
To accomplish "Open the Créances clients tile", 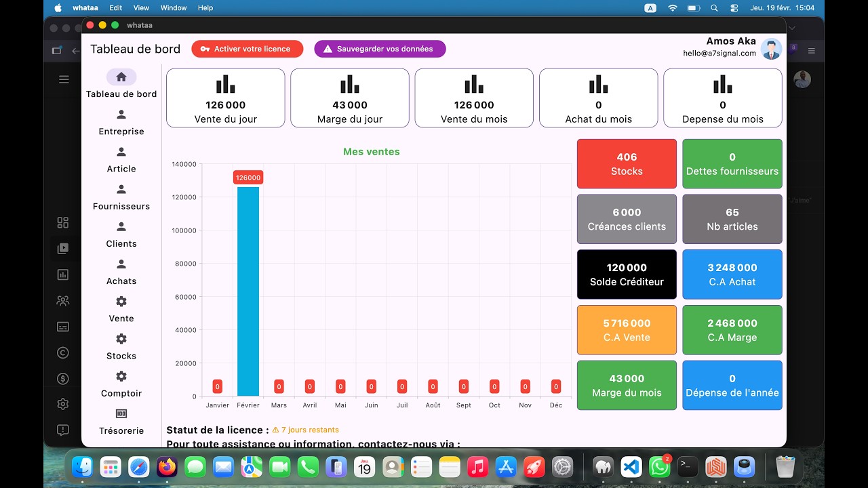I will 627,219.
